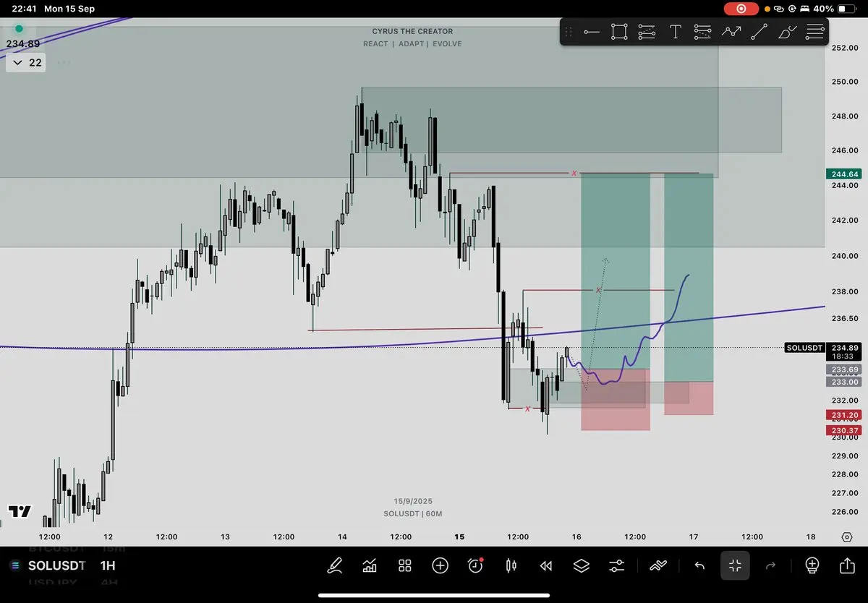Select the 230.37 red price label
The image size is (868, 603).
point(843,430)
